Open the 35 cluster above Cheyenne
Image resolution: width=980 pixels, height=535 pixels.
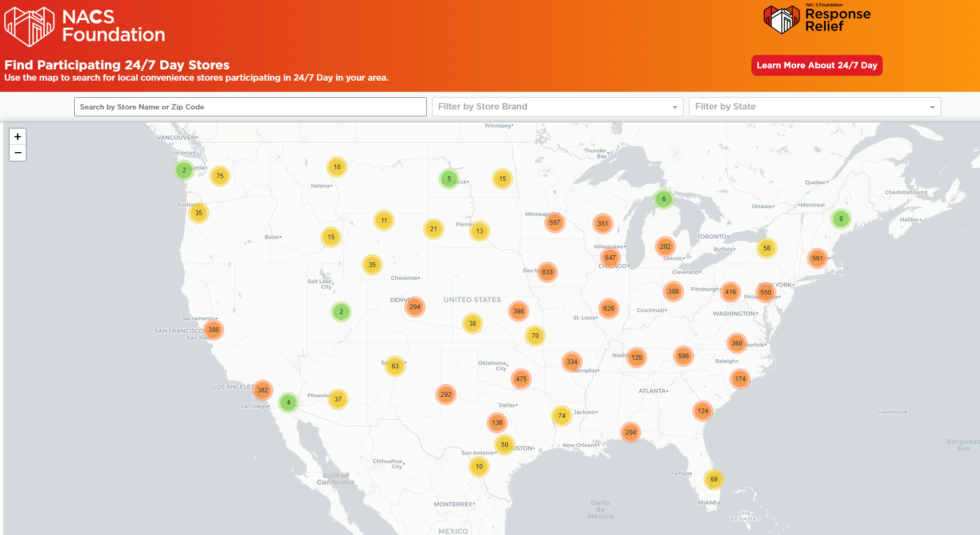372,265
